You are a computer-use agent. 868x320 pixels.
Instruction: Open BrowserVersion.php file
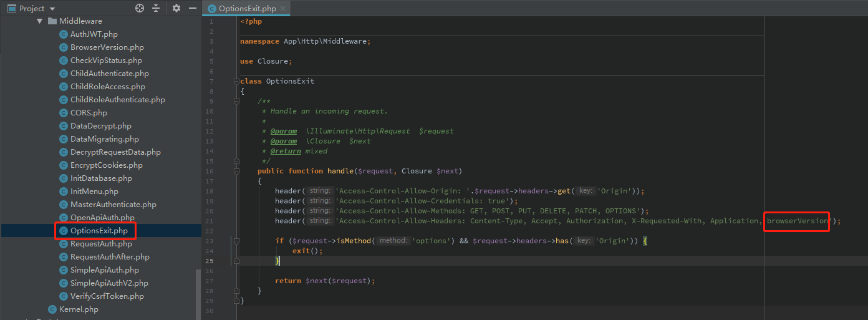pyautogui.click(x=107, y=47)
